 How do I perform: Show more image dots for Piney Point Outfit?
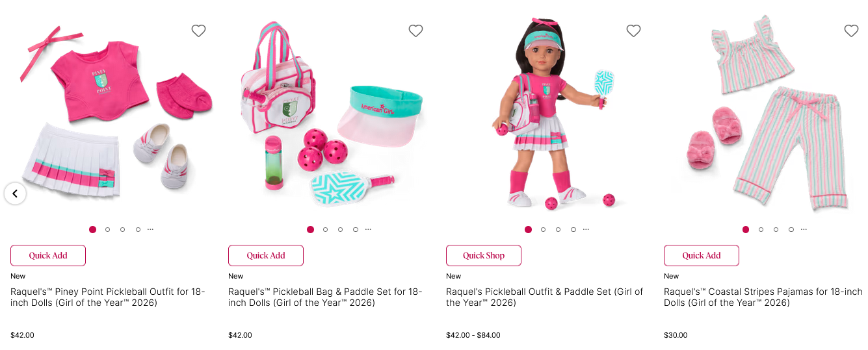click(x=151, y=229)
